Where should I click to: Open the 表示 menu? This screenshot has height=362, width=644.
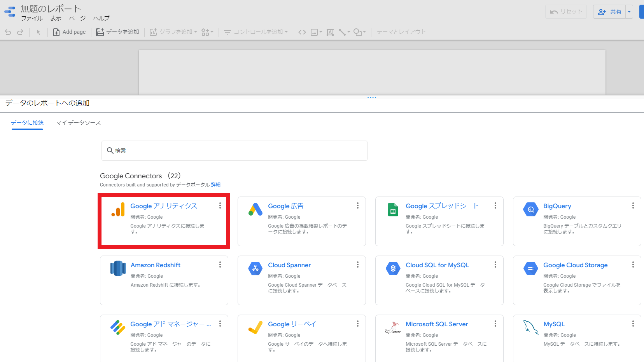coord(56,18)
